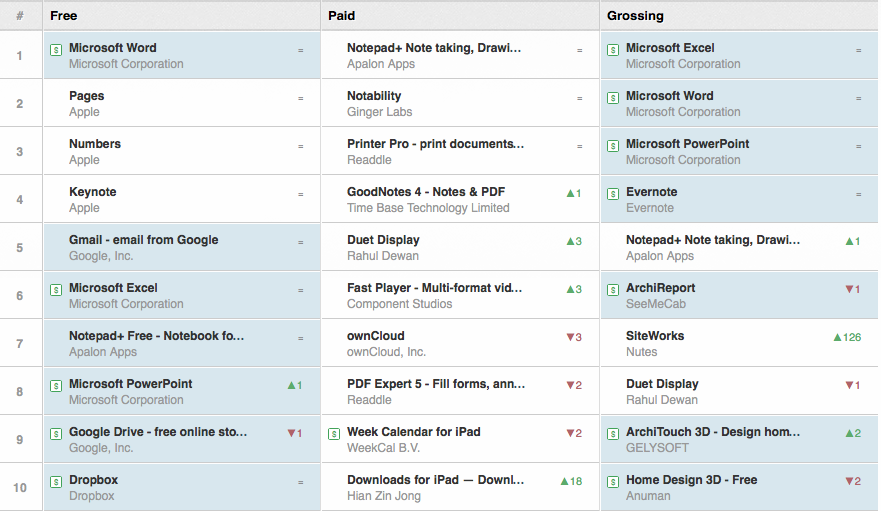
Task: Click publisher SeeMeCab under ArchiReport
Action: coord(656,304)
